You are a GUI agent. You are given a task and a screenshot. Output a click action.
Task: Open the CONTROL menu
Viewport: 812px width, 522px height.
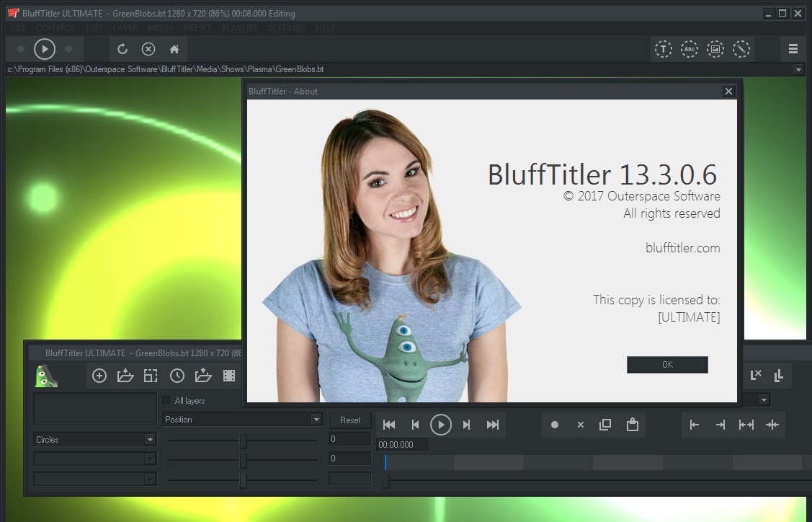tap(56, 28)
